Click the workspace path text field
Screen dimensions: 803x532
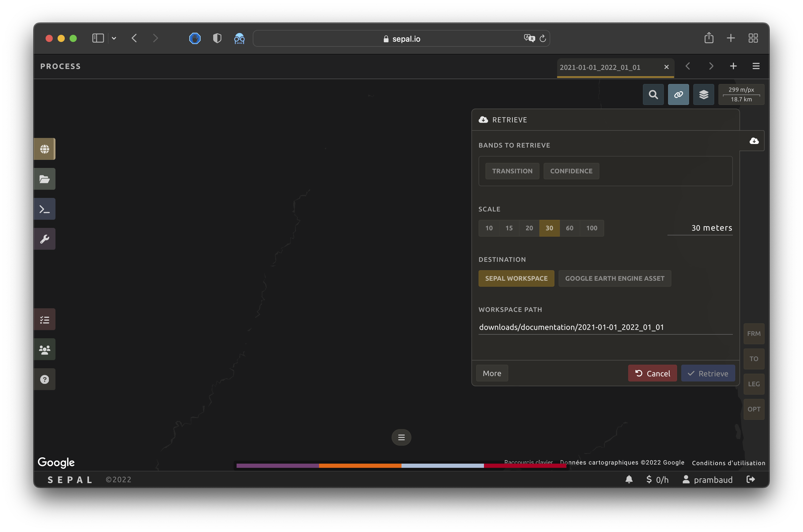[x=605, y=327]
